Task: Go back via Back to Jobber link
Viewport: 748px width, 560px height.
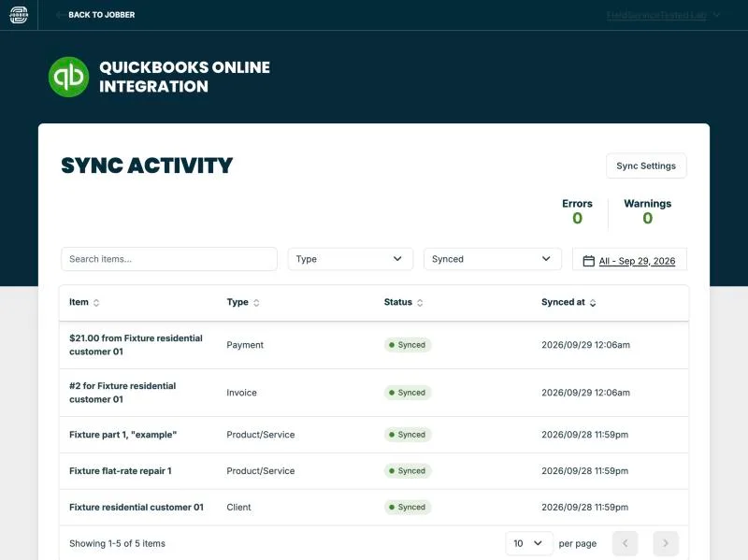Action: (x=95, y=15)
